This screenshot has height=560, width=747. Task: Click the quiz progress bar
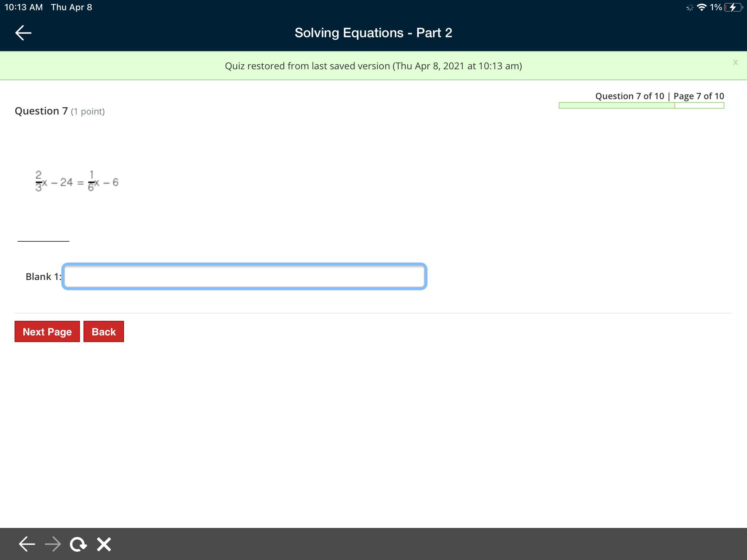click(x=641, y=105)
